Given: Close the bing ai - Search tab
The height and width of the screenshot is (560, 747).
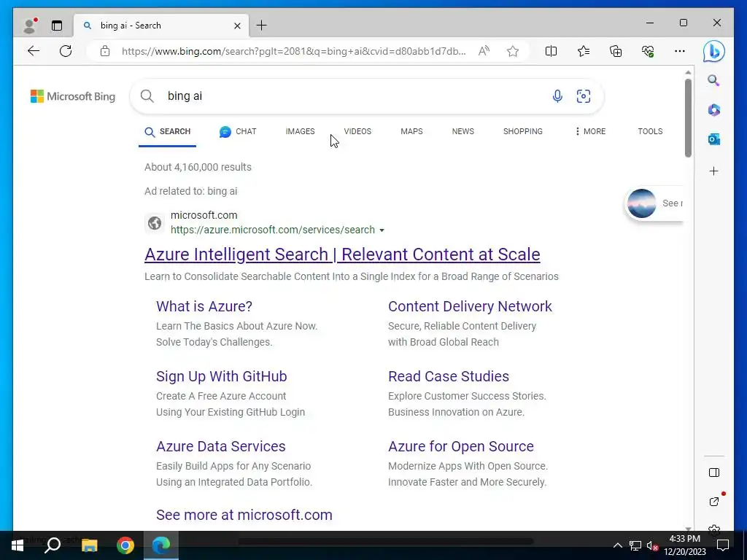Looking at the screenshot, I should click(x=237, y=26).
